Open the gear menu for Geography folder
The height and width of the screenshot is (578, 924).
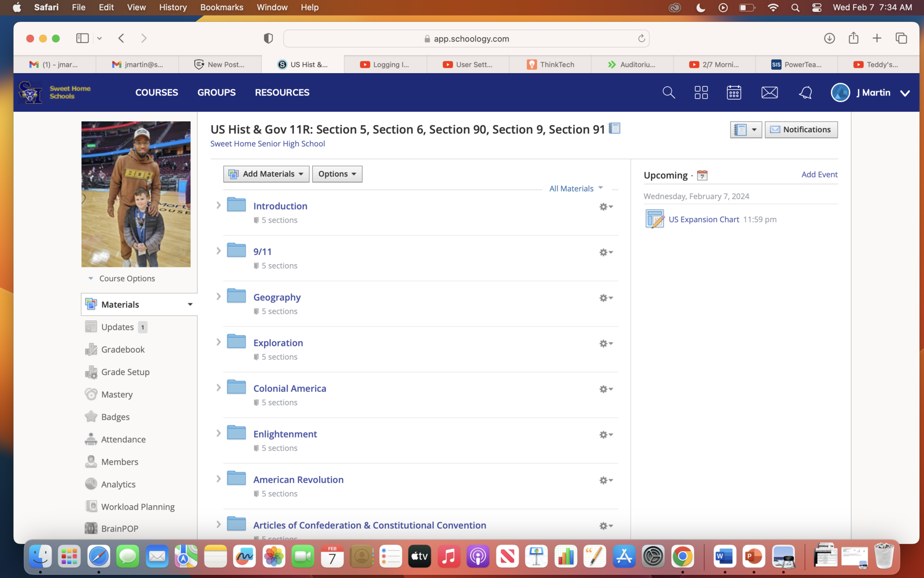(605, 298)
